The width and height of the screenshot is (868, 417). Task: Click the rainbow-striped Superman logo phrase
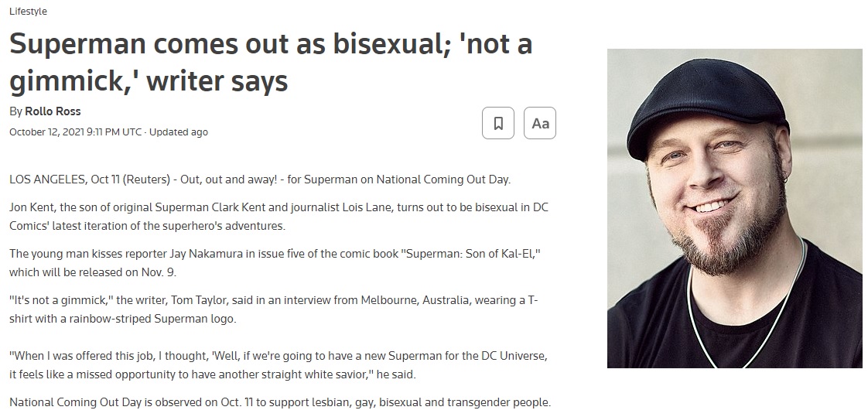coord(152,319)
